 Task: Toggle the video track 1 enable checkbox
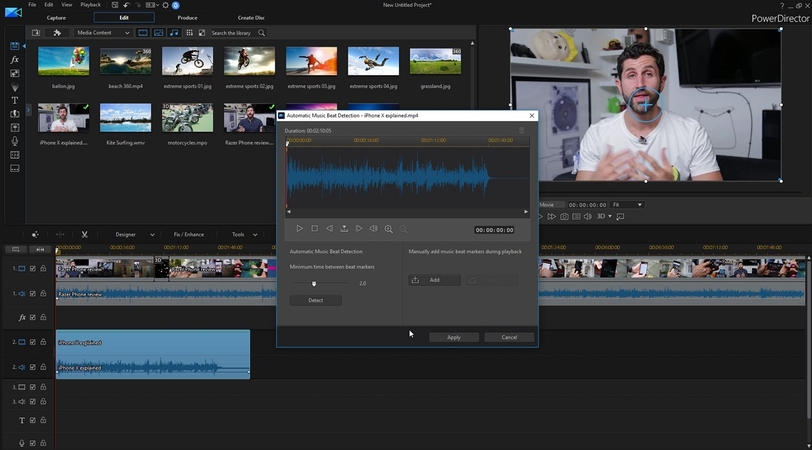coord(33,268)
